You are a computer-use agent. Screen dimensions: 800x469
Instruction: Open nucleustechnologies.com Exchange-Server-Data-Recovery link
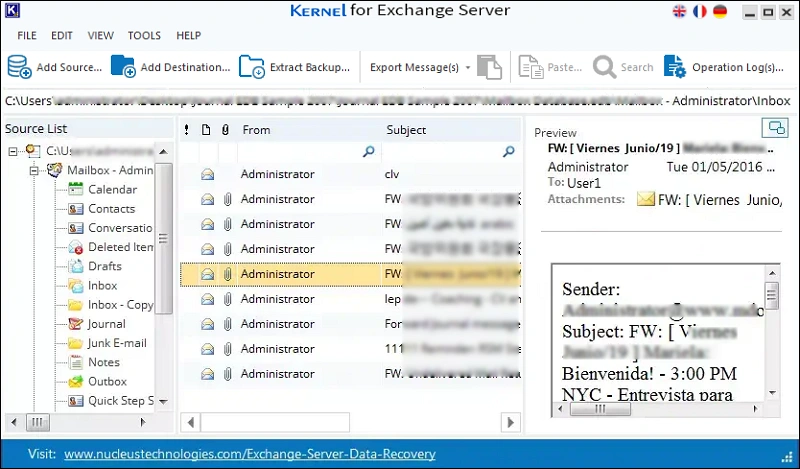[250, 454]
